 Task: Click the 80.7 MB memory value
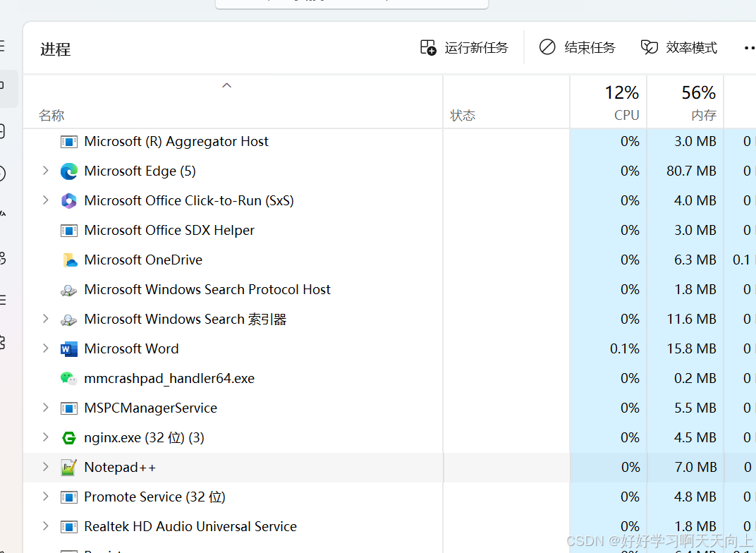coord(691,171)
